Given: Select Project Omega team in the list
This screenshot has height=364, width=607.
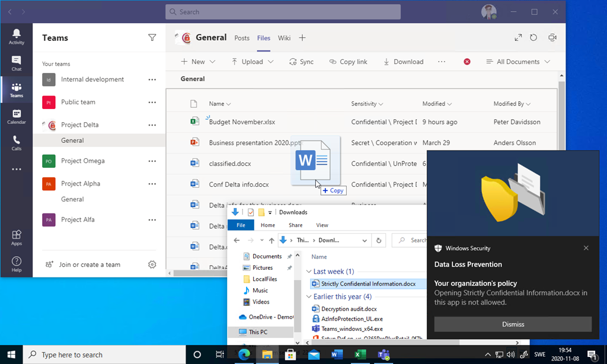Looking at the screenshot, I should point(82,161).
